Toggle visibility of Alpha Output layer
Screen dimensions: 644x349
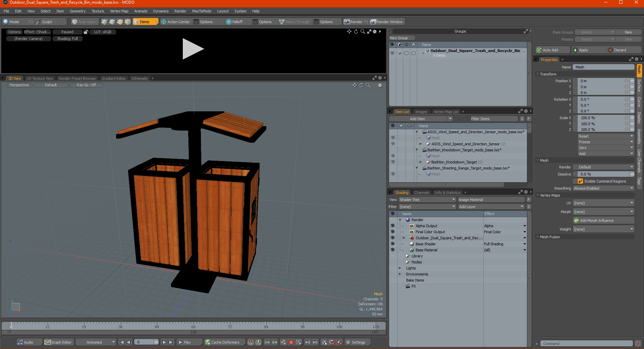pos(392,226)
